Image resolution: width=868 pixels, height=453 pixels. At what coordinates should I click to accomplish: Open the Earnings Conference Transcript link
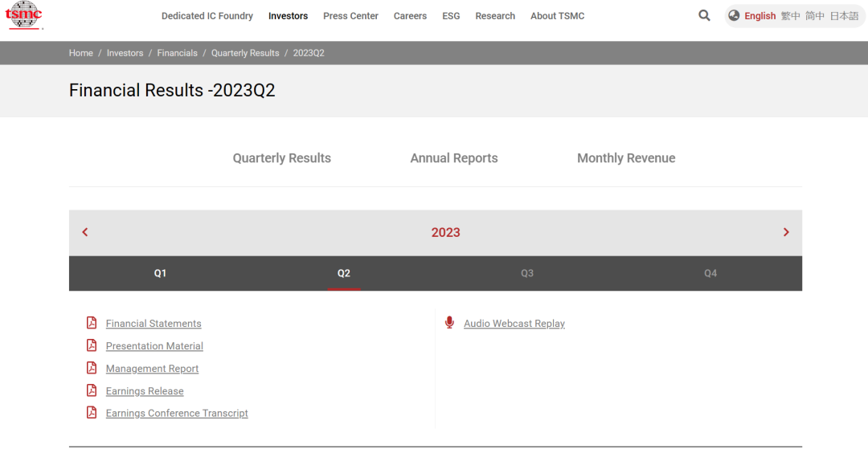click(177, 413)
